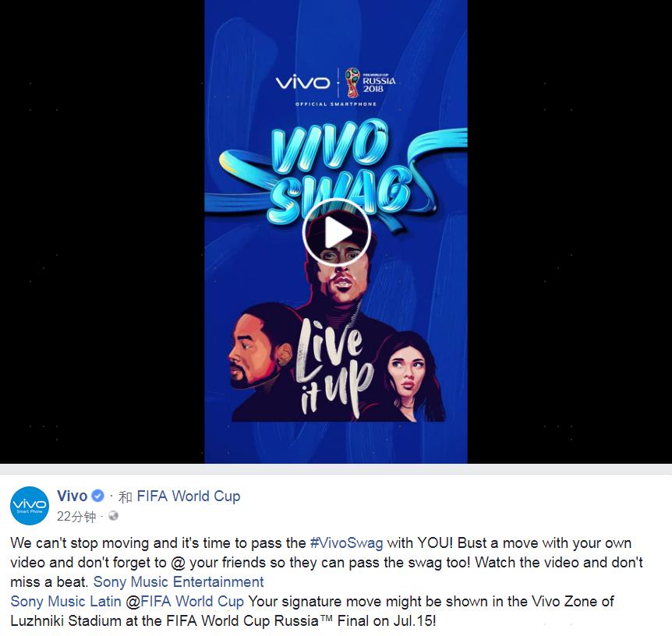This screenshot has height=636, width=672.
Task: Click black letterbox area right of the video
Action: (570, 231)
